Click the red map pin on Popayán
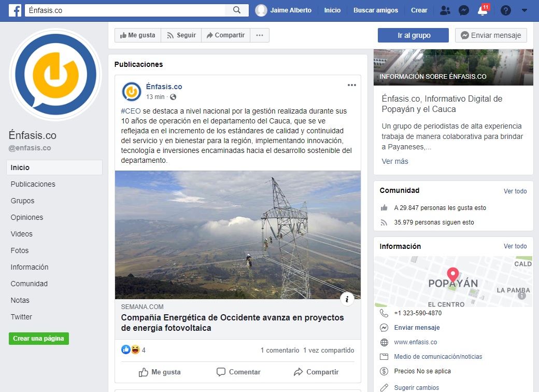The height and width of the screenshot is (392, 539). (453, 275)
